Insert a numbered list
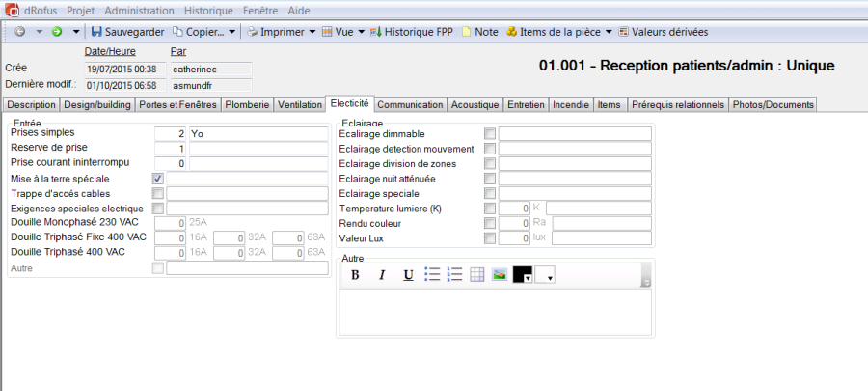 455,275
